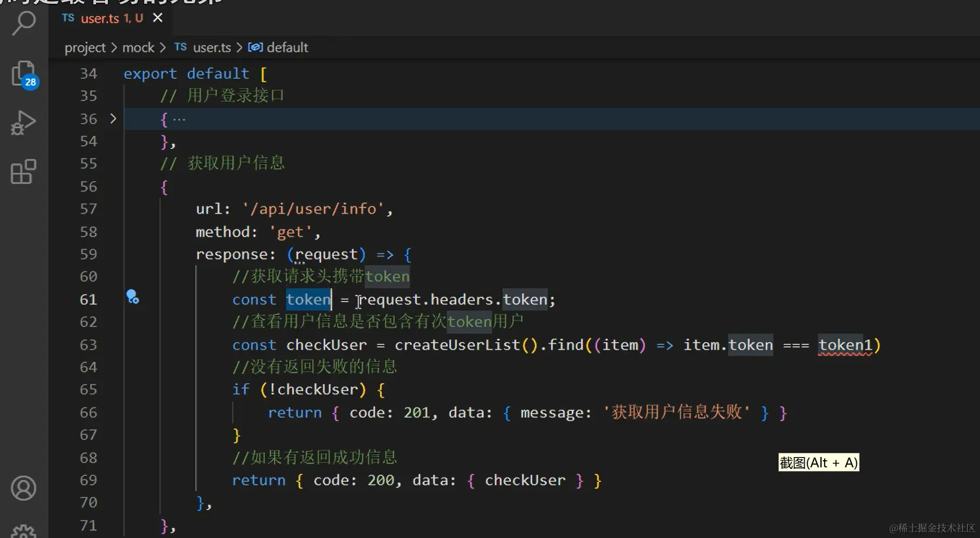Click the 用户登录接口 comment on line 35
980x538 pixels.
[x=222, y=96]
